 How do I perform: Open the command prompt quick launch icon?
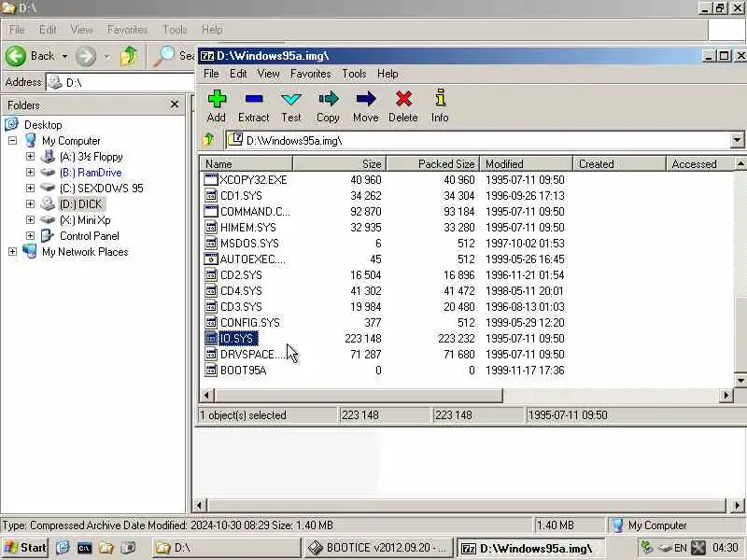click(x=84, y=548)
